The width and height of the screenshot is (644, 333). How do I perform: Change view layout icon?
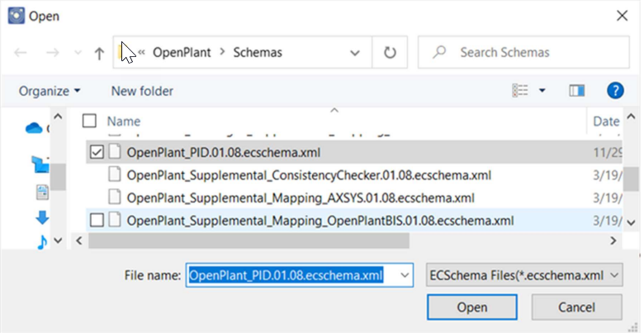point(520,90)
